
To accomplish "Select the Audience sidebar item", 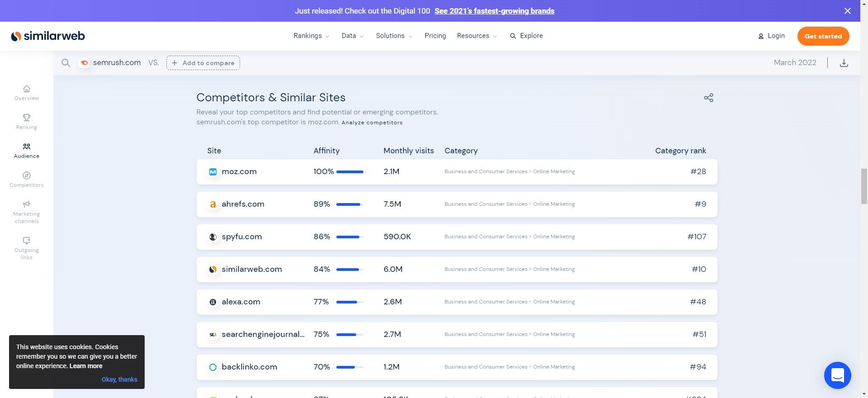I will 27,151.
